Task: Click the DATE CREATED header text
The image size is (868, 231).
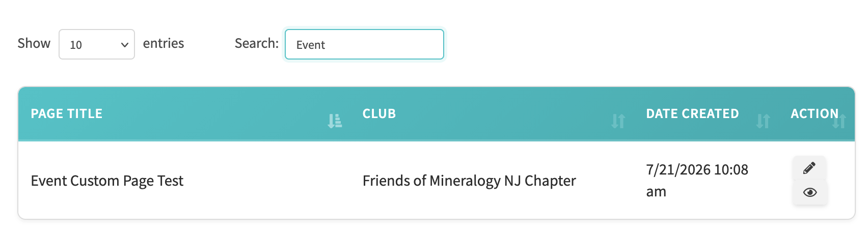Action: point(692,113)
